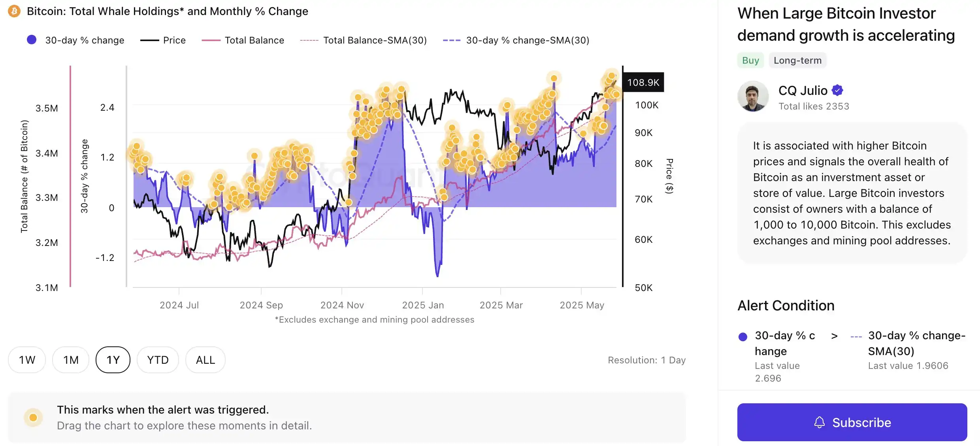The width and height of the screenshot is (980, 446).
Task: Toggle the Total Balance legend entry
Action: (x=243, y=40)
